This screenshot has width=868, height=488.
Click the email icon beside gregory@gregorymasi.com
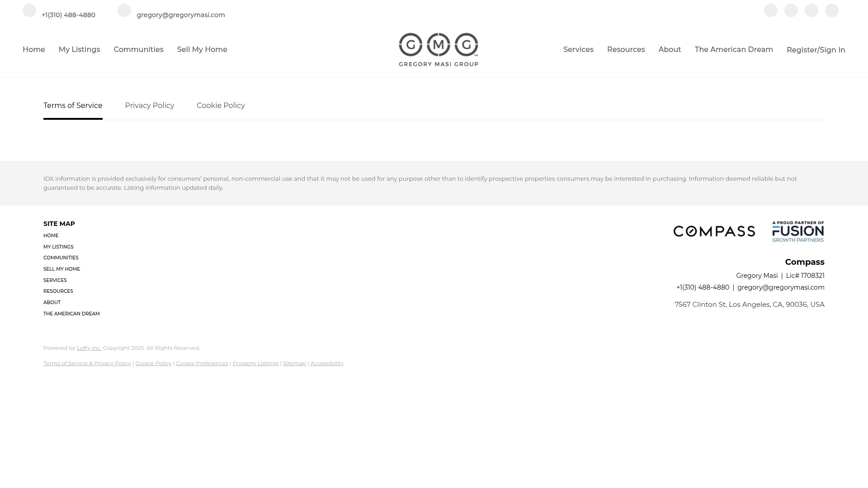[124, 10]
